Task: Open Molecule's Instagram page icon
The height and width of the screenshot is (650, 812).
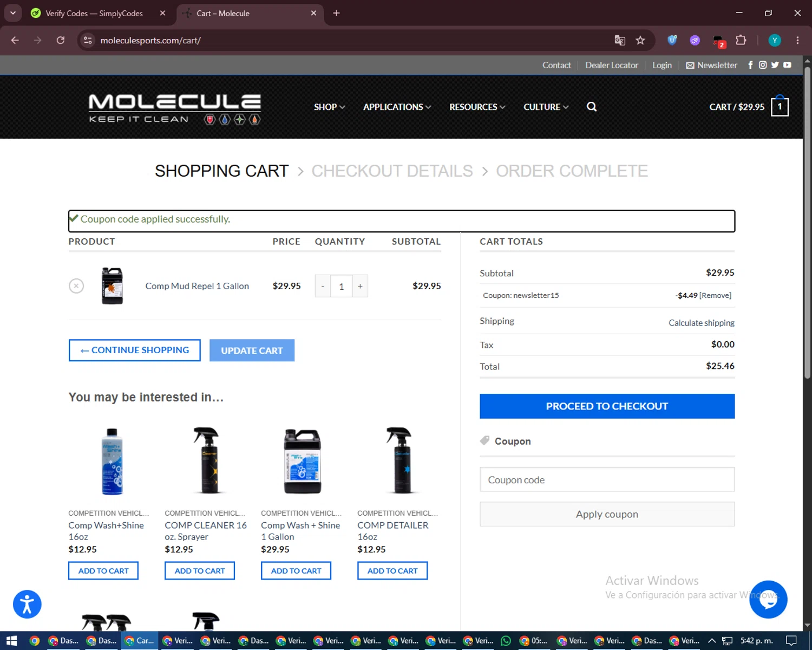Action: pyautogui.click(x=763, y=65)
